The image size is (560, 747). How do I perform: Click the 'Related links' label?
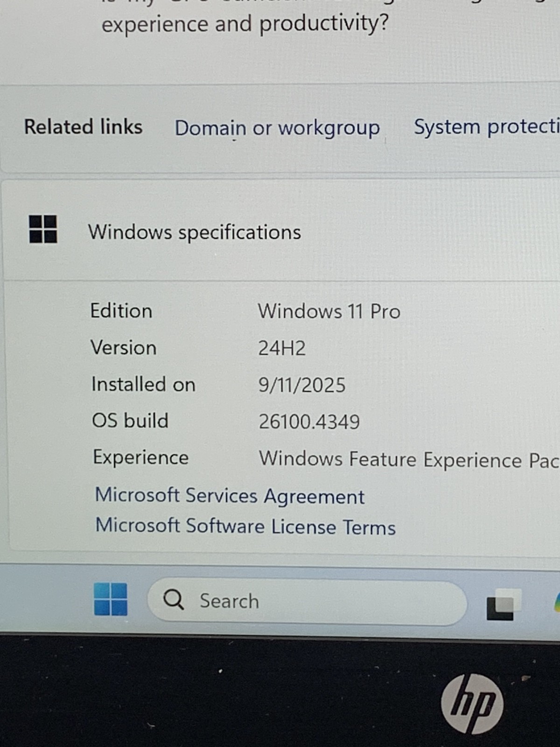pos(83,127)
